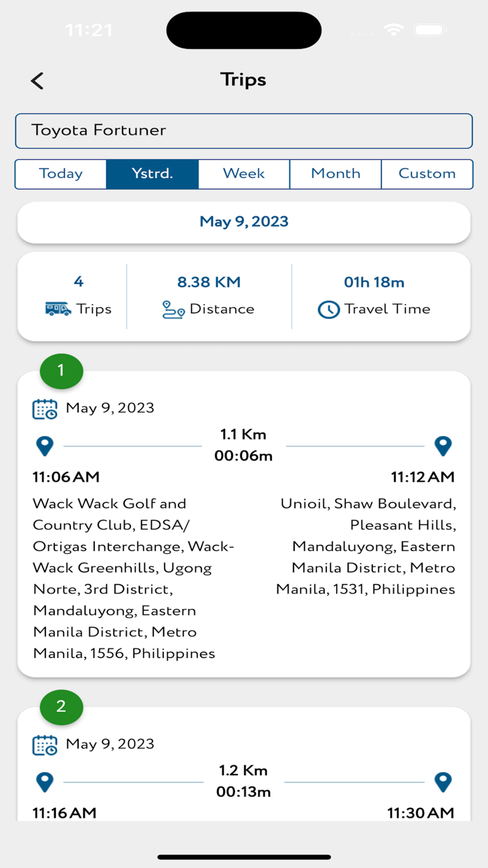Tap the green badge numbered 2
Viewport: 488px width, 868px height.
(61, 708)
